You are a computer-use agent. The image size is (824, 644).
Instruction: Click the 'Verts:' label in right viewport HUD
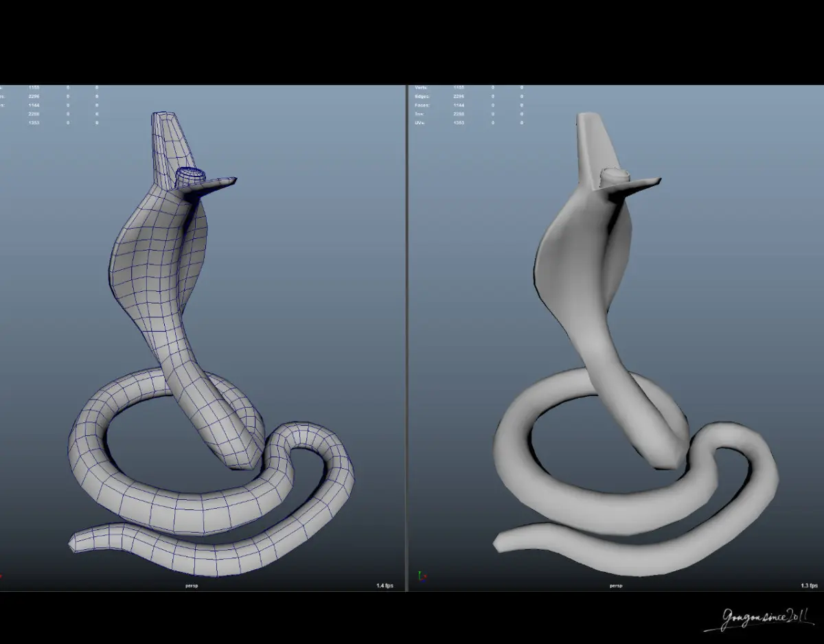422,88
